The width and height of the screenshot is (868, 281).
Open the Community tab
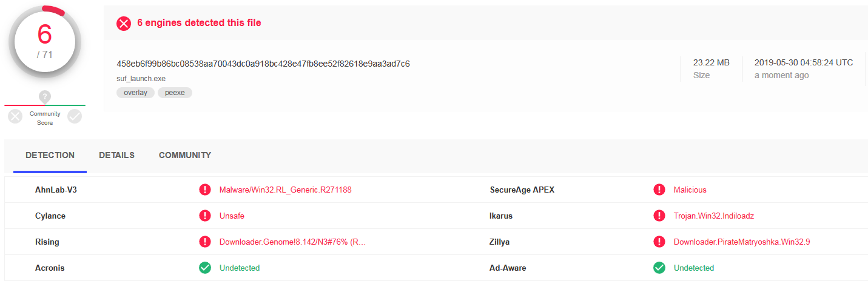point(185,156)
